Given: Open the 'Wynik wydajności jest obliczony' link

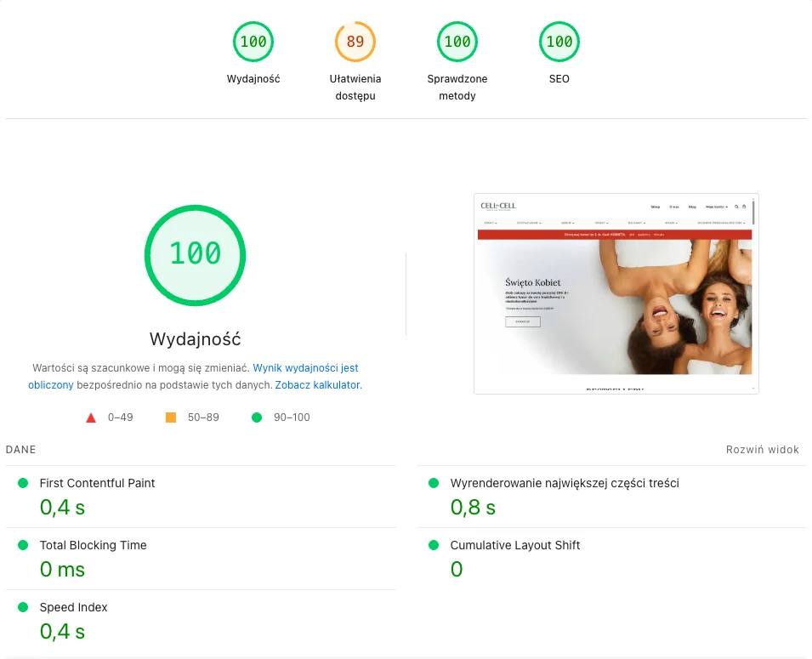Looking at the screenshot, I should [305, 368].
